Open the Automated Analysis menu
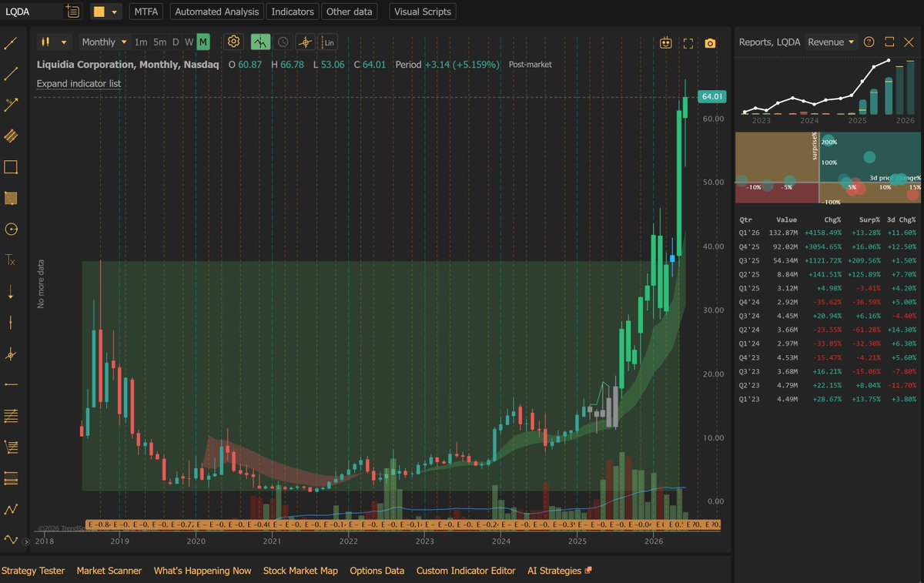The height and width of the screenshot is (583, 924). [x=216, y=12]
